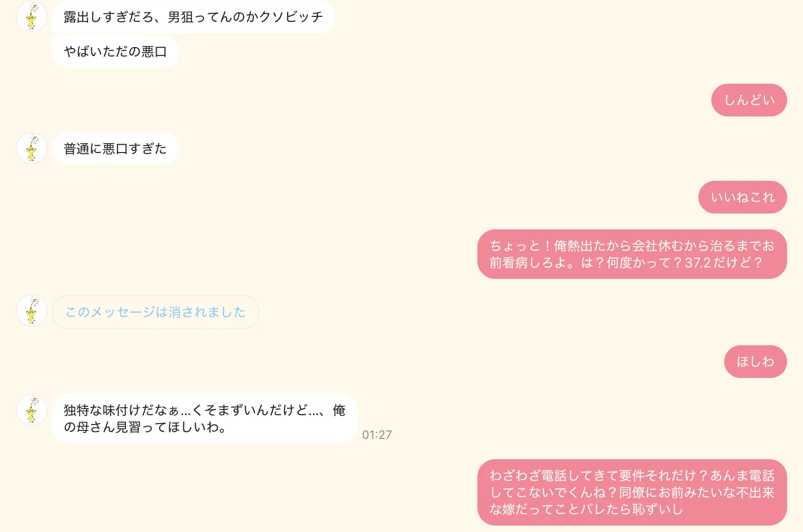Click avatar next to 普通に悪口すぎた bubble

pos(32,148)
